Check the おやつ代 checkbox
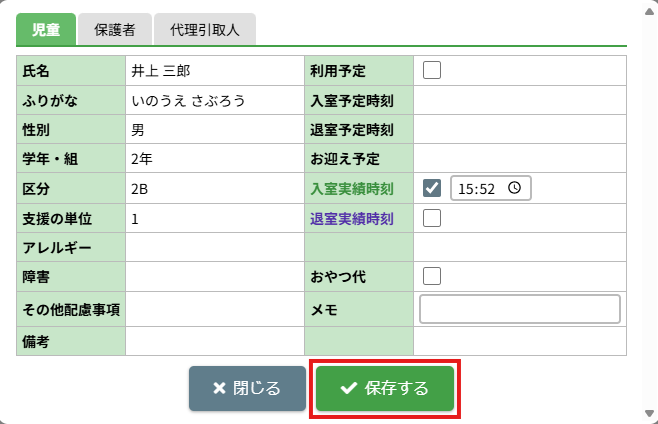 click(x=432, y=275)
